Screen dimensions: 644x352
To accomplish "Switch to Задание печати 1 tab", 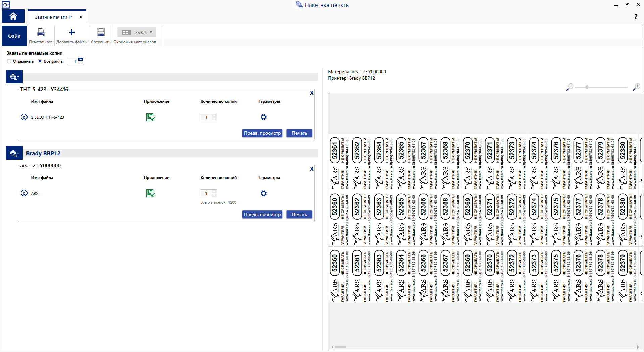I will pyautogui.click(x=54, y=17).
